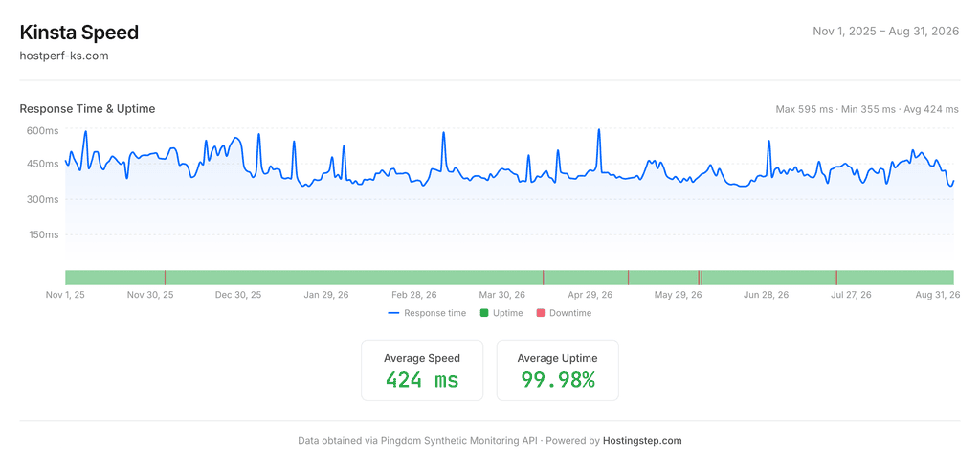Click the Response Time & Uptime chart title

pos(87,109)
